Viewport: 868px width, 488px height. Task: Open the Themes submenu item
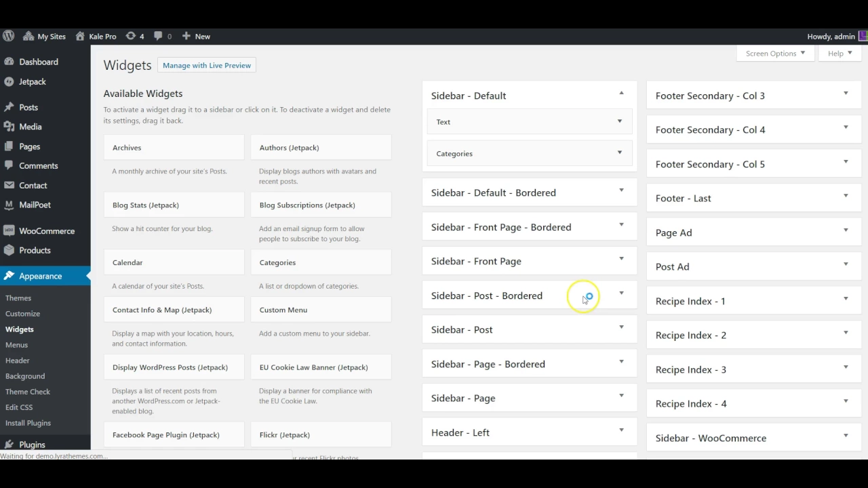coord(18,298)
